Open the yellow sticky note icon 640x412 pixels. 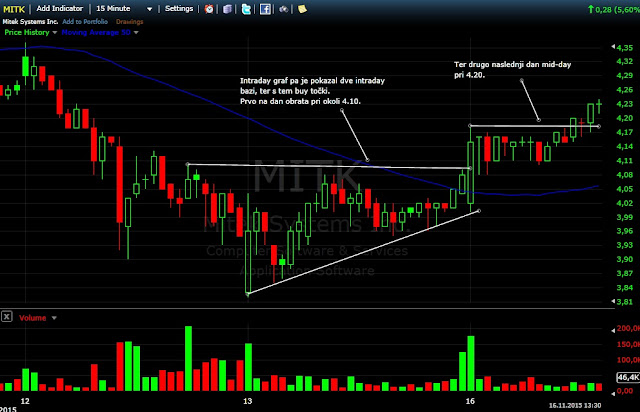302,9
